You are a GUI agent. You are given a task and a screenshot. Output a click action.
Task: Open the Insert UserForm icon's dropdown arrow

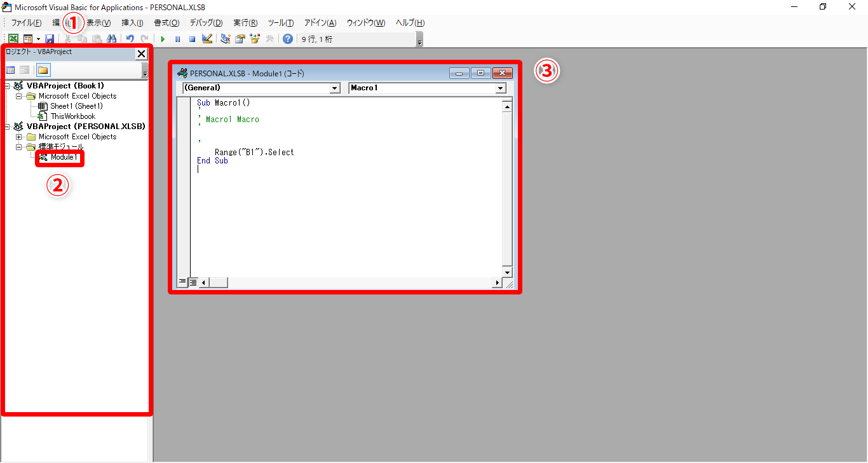38,39
